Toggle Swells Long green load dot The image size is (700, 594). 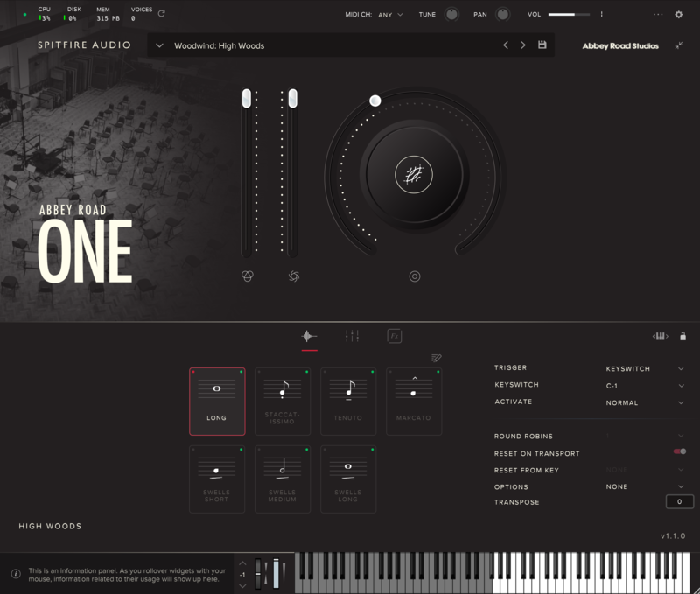click(x=373, y=450)
